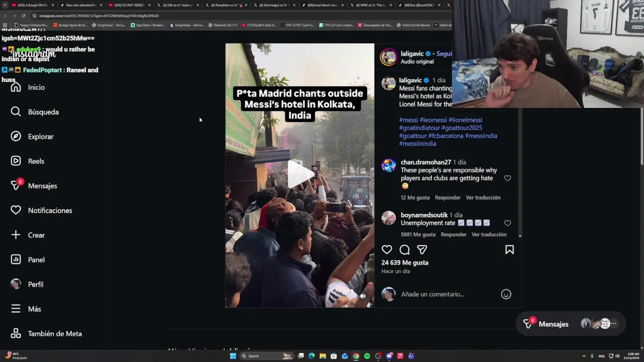This screenshot has width=644, height=362.
Task: Reload the page with the refresh button
Action: pyautogui.click(x=23, y=16)
